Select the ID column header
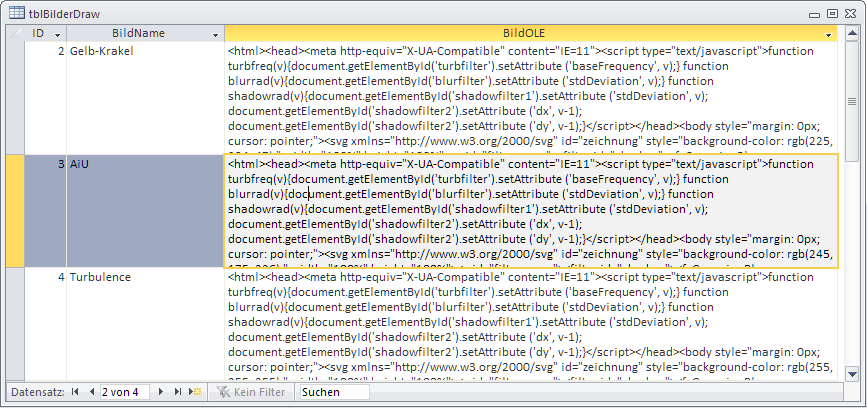The image size is (867, 408). [45, 34]
